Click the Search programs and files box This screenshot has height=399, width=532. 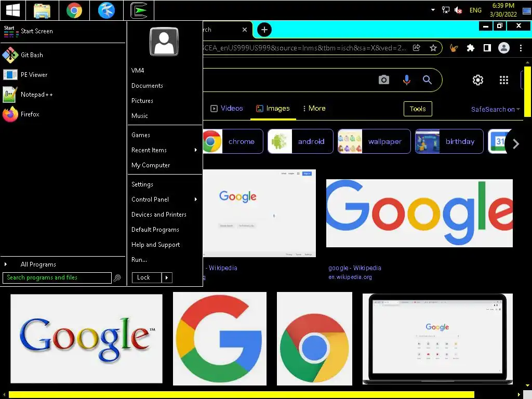[57, 277]
